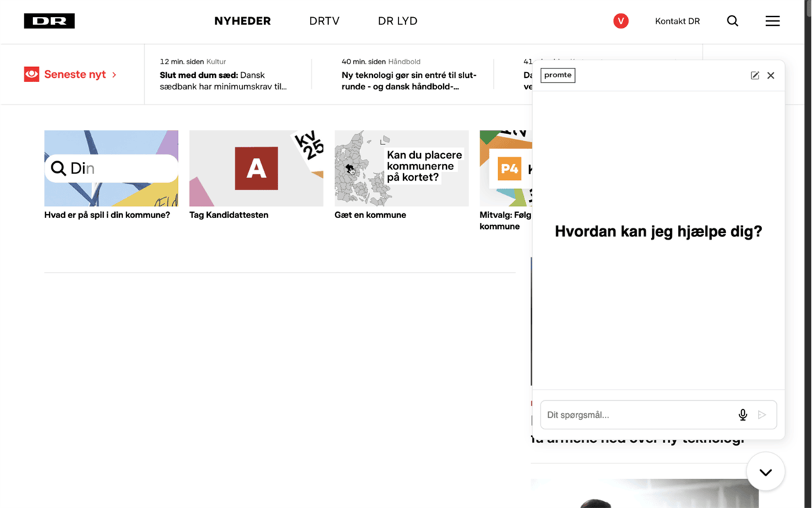Click the round chevron-down button

click(x=765, y=472)
